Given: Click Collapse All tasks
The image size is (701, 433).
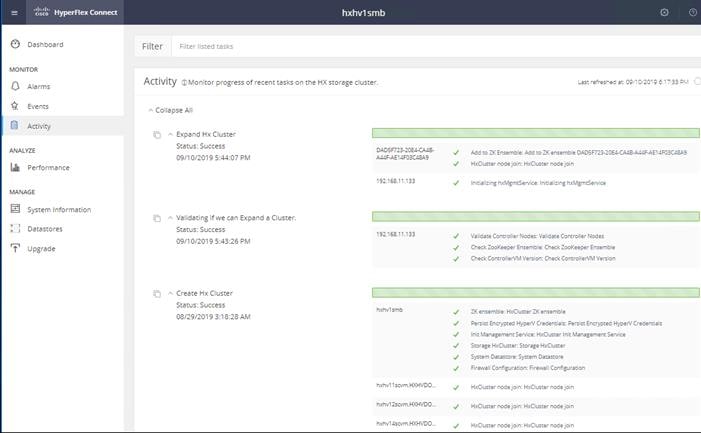Looking at the screenshot, I should pos(171,110).
